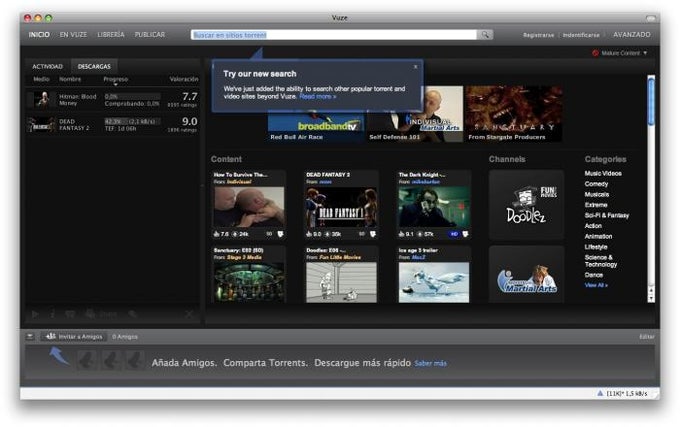Screen dimensions: 680x427
Task: Open the PUBLICAR tab
Action: tap(150, 35)
